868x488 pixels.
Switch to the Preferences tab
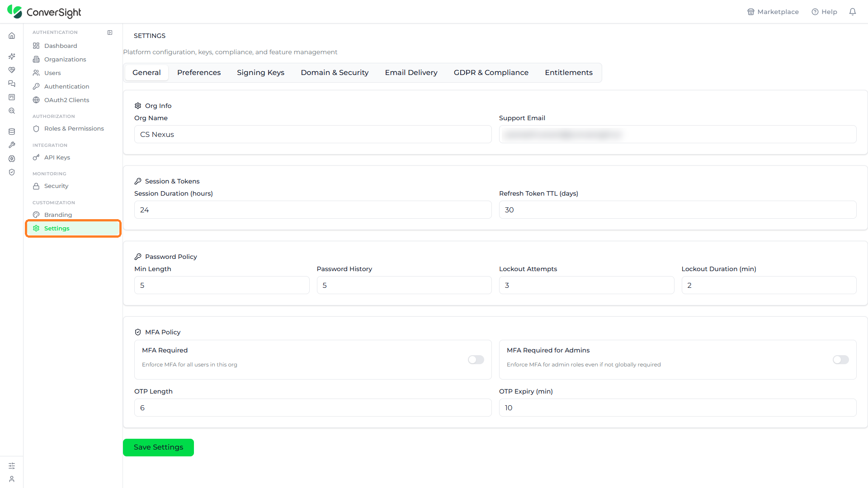pos(199,73)
